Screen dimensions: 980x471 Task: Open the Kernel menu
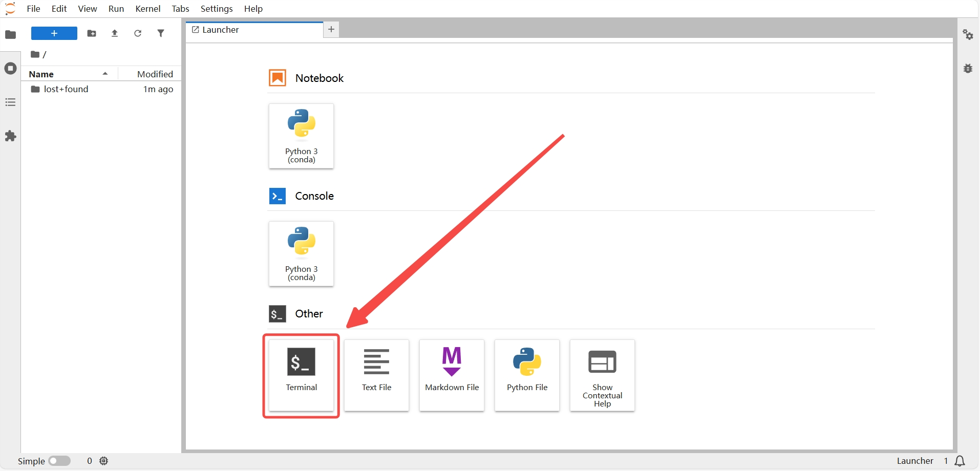148,9
